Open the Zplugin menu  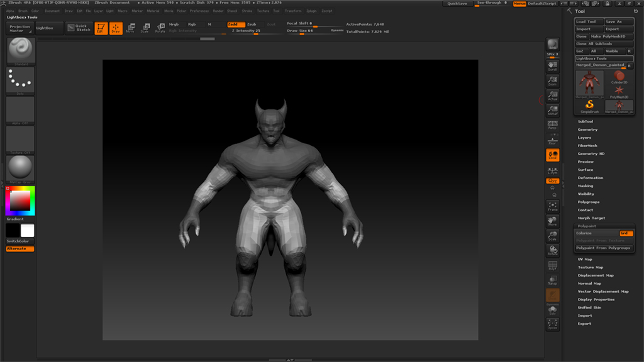pos(311,11)
